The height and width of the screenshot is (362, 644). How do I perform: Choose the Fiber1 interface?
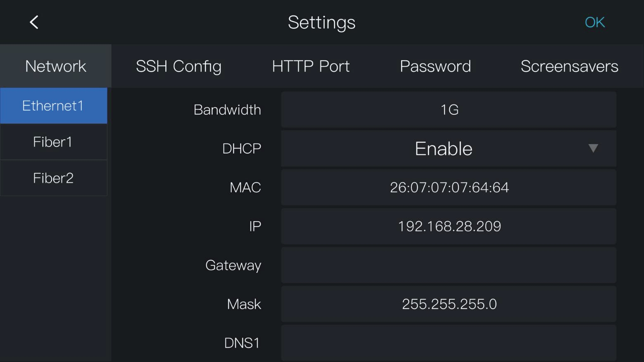coord(54,142)
